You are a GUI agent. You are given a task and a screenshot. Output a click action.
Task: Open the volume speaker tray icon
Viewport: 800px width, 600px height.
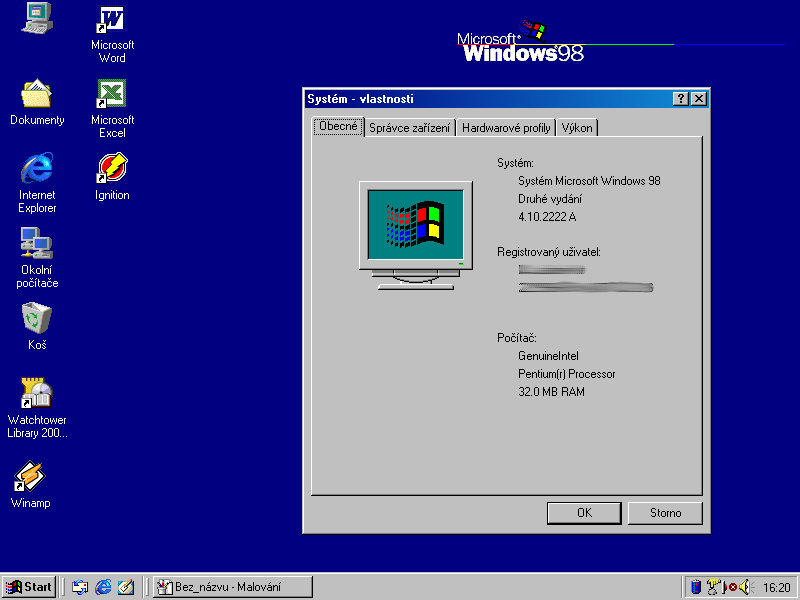tap(745, 587)
